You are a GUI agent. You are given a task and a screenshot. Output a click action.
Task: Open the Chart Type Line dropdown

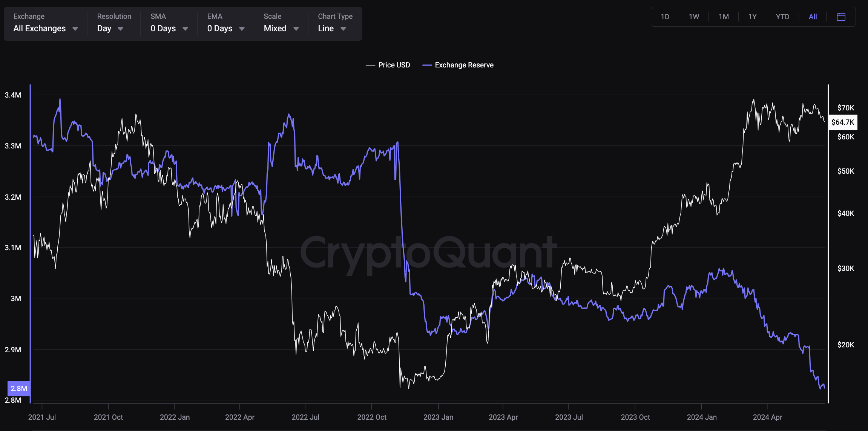tap(326, 29)
